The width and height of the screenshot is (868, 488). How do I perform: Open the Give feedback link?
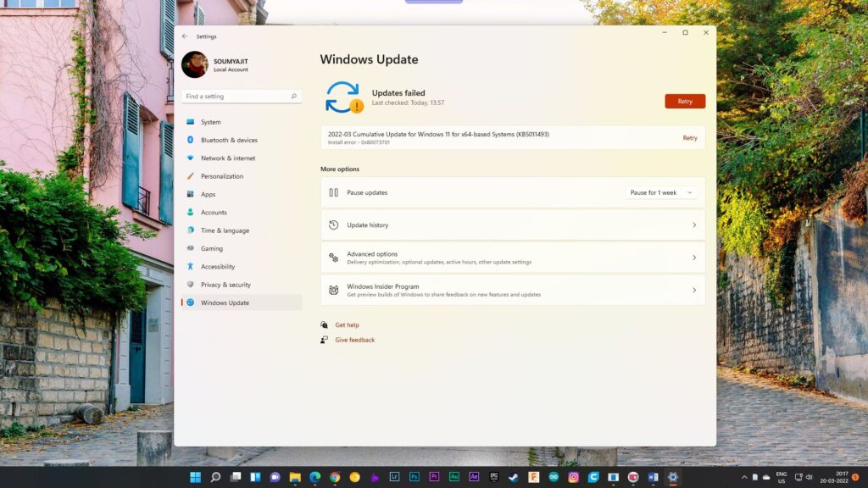(355, 340)
